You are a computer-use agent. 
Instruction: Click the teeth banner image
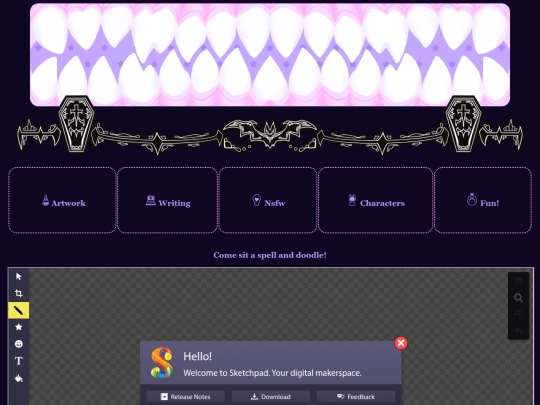[270, 54]
